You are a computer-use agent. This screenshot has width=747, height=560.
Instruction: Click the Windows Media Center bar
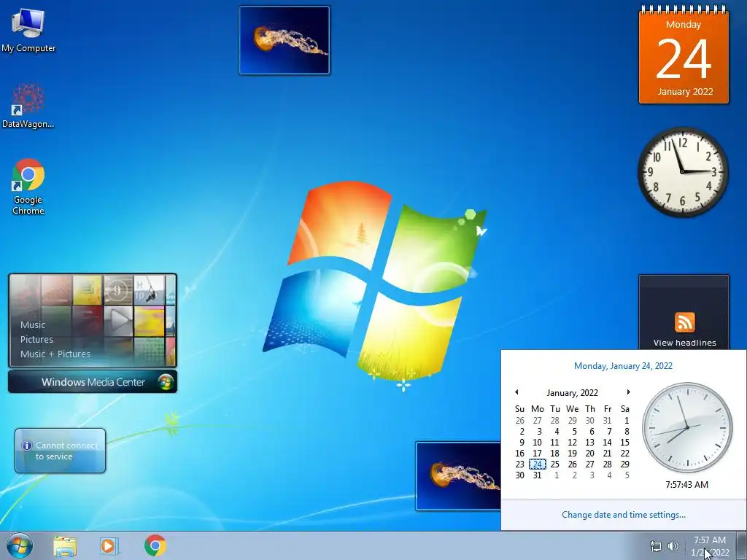click(x=93, y=382)
